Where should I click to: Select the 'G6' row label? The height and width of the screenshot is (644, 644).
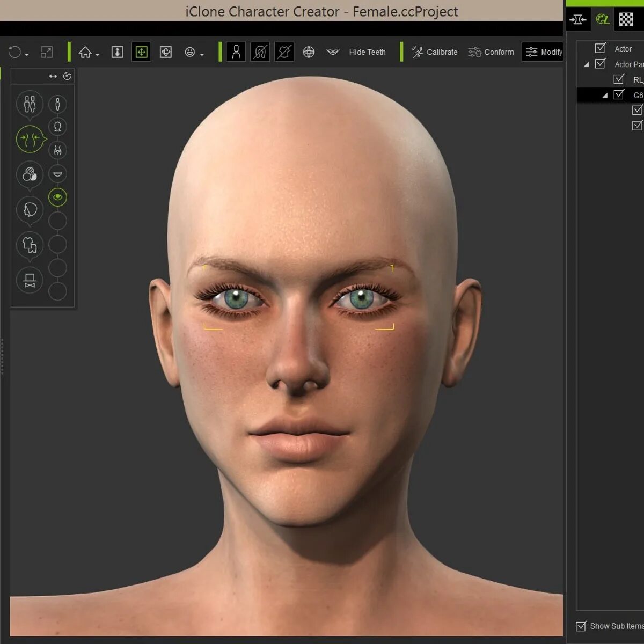(638, 95)
